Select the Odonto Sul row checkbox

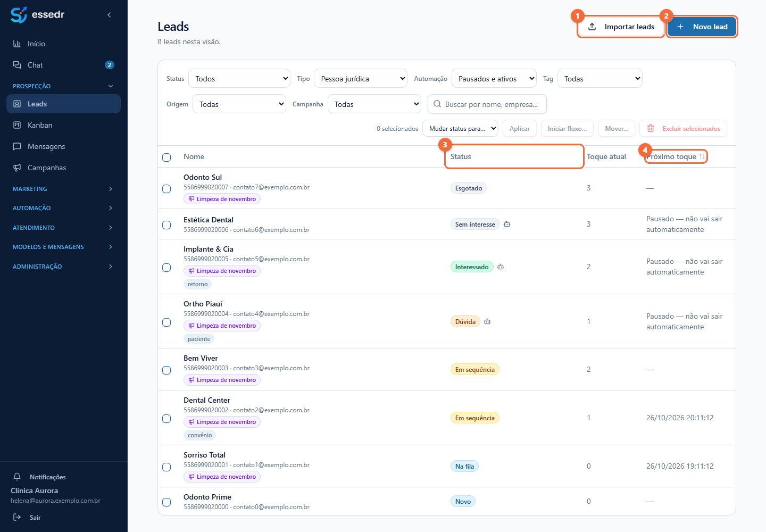point(166,189)
